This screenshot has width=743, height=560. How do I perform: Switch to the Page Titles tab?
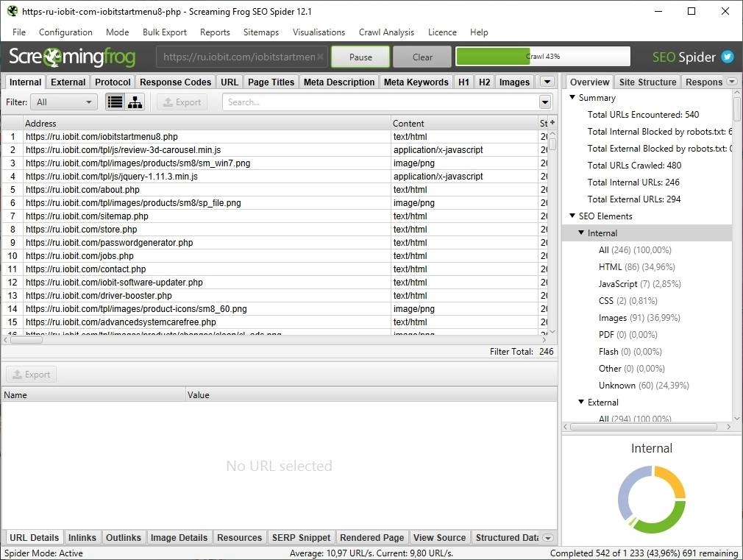tap(271, 82)
